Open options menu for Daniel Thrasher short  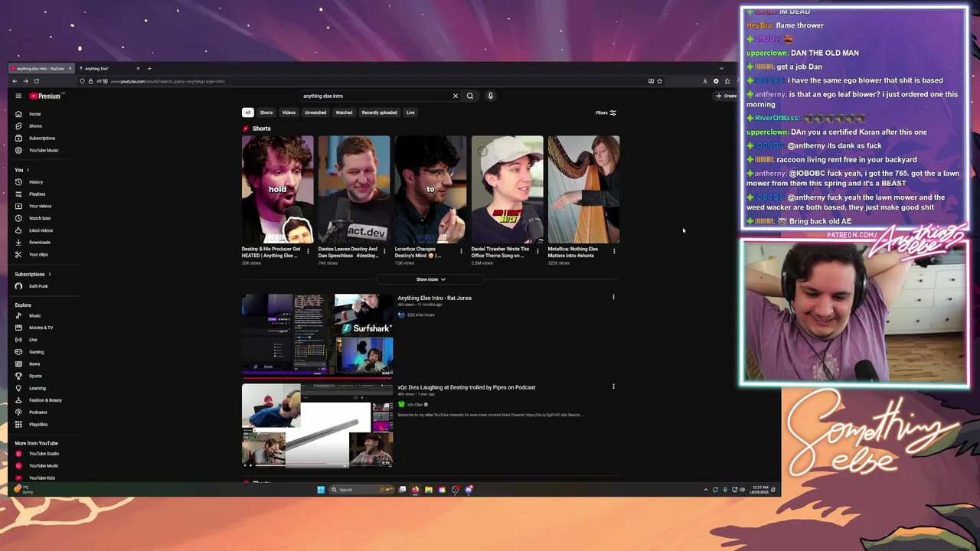pyautogui.click(x=537, y=251)
